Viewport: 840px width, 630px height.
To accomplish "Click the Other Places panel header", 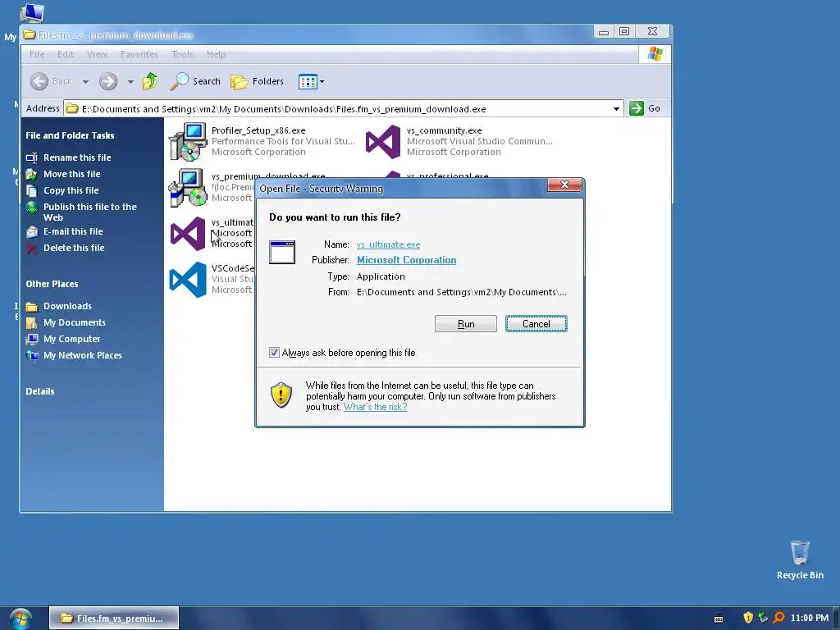I will 52,284.
